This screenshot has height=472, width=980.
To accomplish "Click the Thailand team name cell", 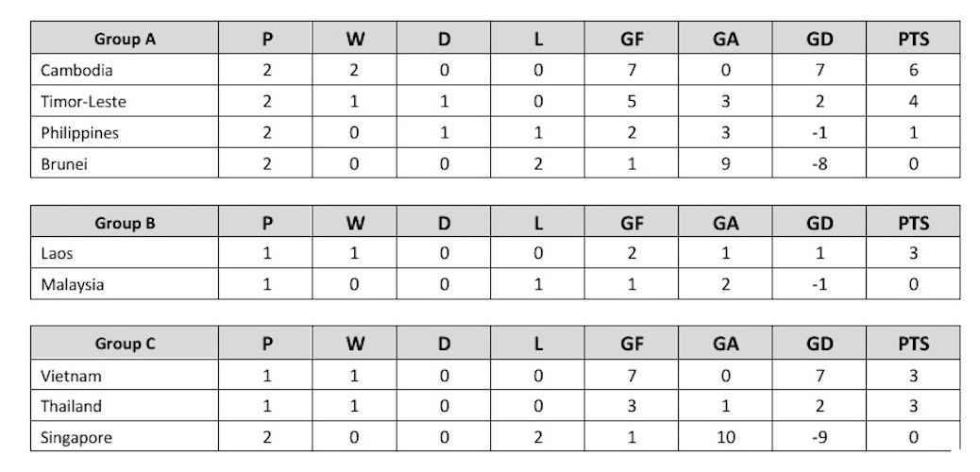I will [x=72, y=407].
